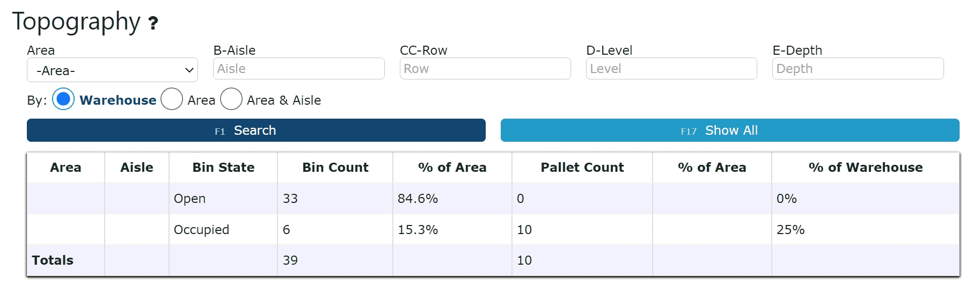Click the Pallet Count column header
Image resolution: width=980 pixels, height=291 pixels.
(x=582, y=168)
